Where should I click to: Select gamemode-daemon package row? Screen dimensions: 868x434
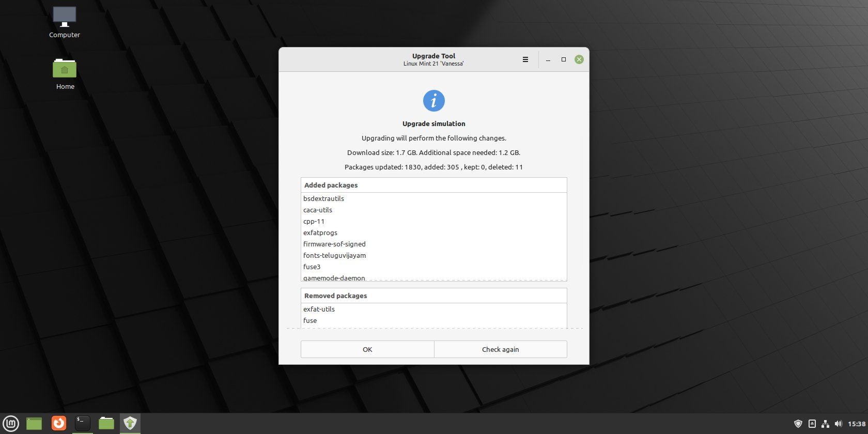click(434, 277)
